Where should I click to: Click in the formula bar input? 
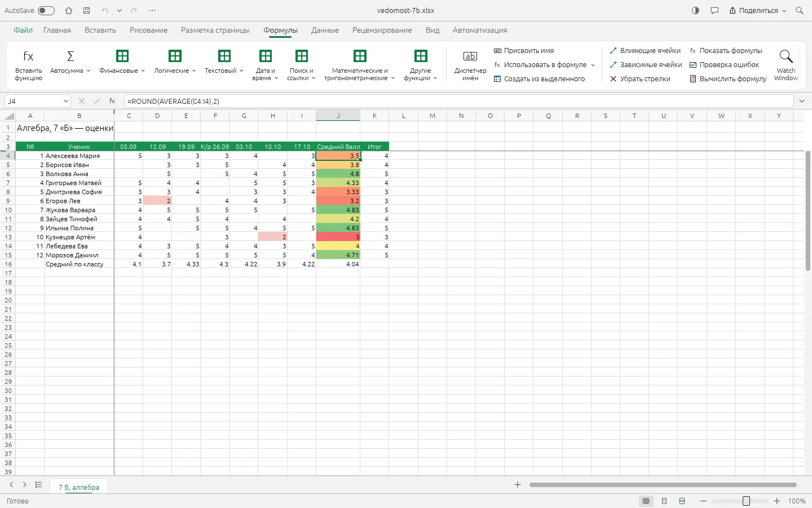click(458, 101)
